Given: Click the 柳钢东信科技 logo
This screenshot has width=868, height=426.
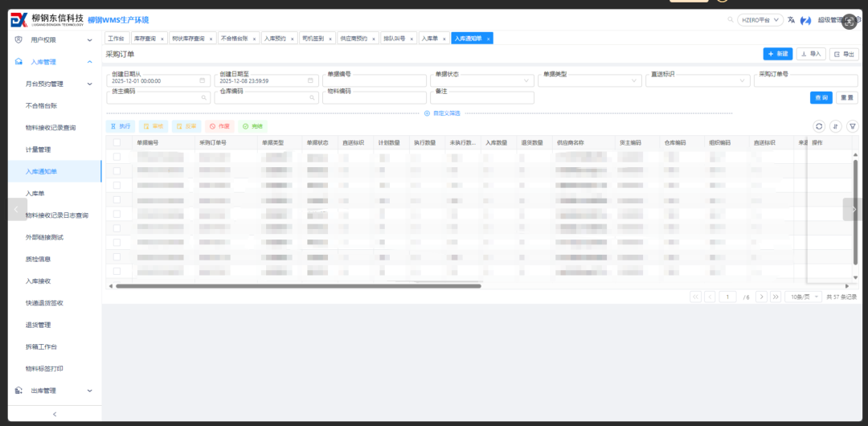Looking at the screenshot, I should 47,20.
